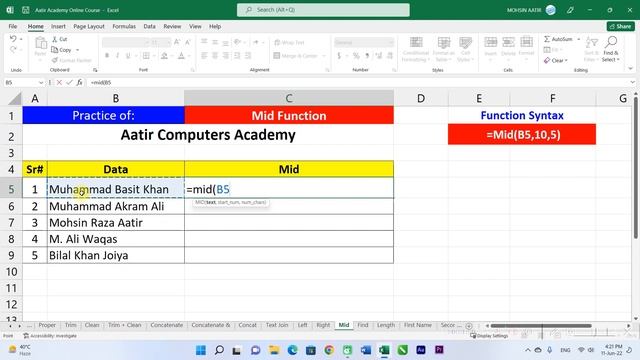The width and height of the screenshot is (640, 360).
Task: Open Word from the taskbar
Action: point(366,350)
